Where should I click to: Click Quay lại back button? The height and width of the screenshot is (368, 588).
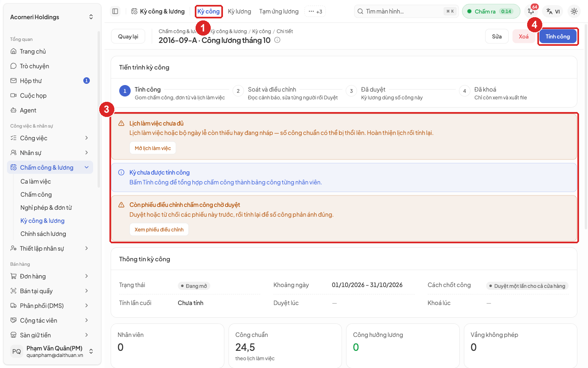[128, 36]
